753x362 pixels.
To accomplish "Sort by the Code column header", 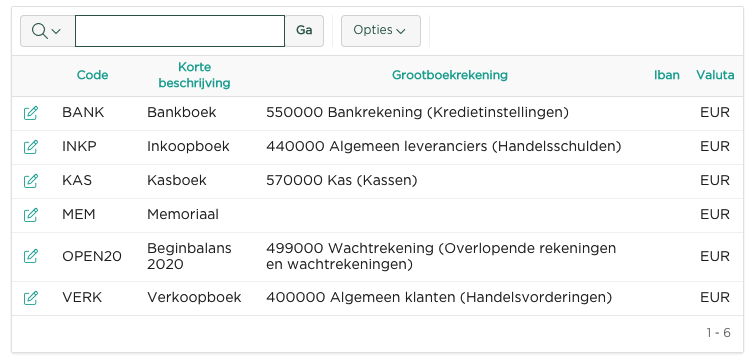I will 93,75.
